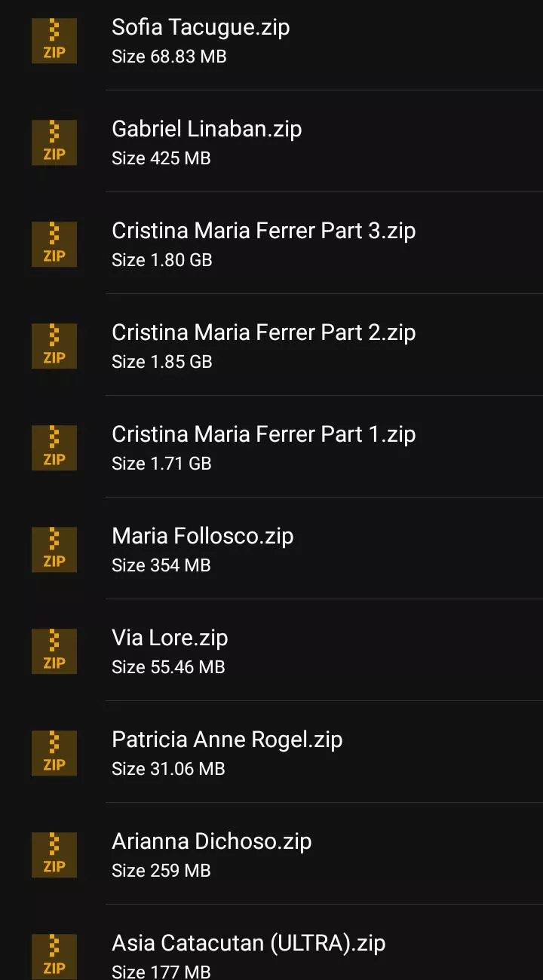Screen dimensions: 543x980
Task: Open the Sofia Tacugue.zip file name
Action: tap(201, 27)
